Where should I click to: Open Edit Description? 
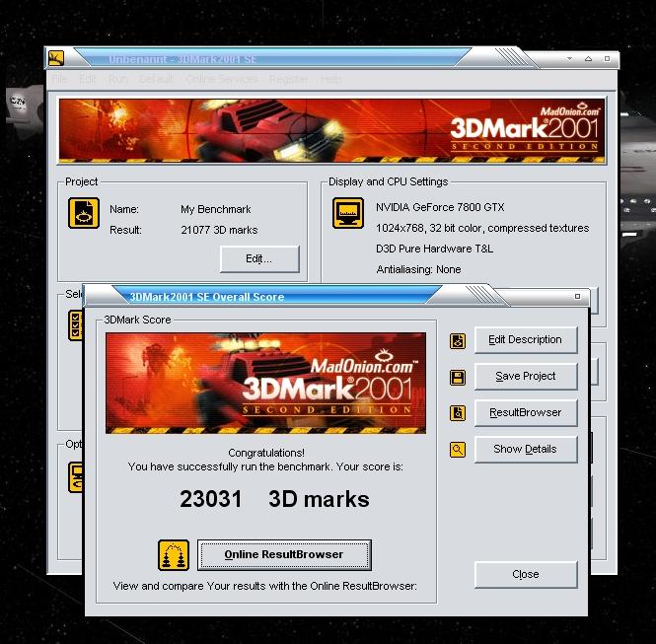click(526, 340)
